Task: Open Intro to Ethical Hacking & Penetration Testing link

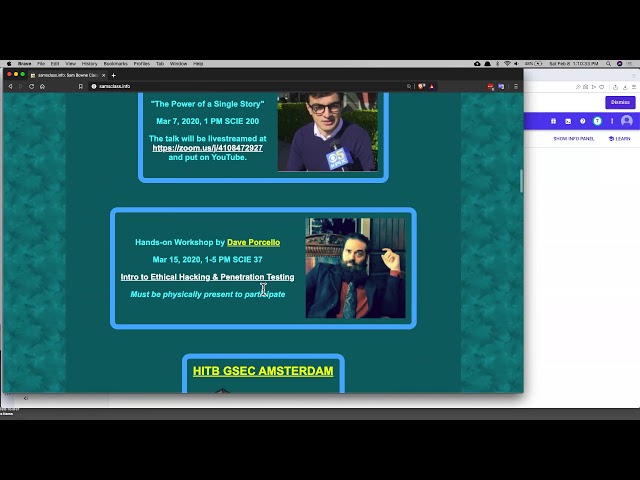Action: point(207,277)
